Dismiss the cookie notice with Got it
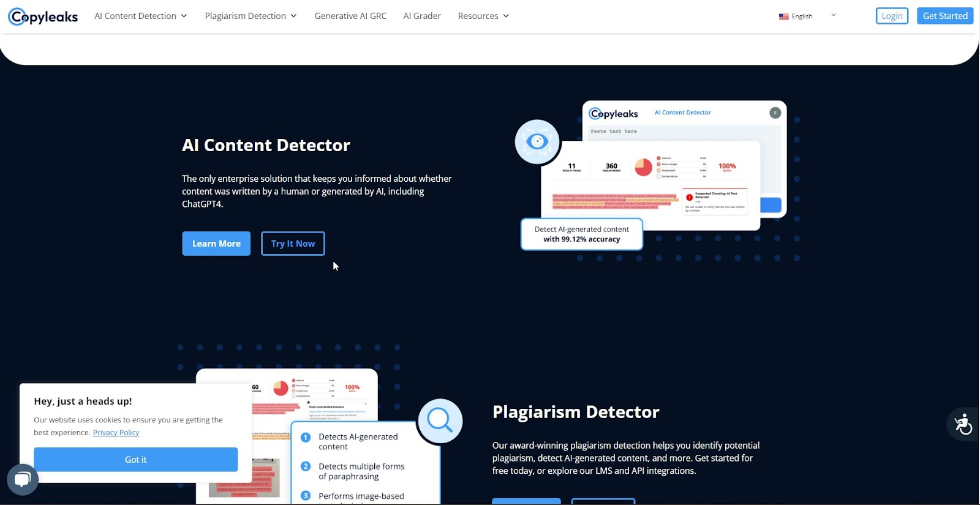980x505 pixels. point(135,460)
